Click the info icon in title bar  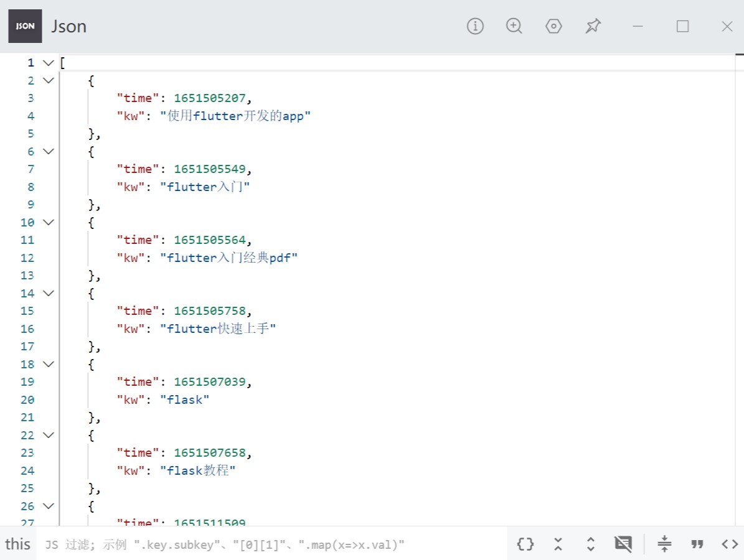pyautogui.click(x=475, y=26)
